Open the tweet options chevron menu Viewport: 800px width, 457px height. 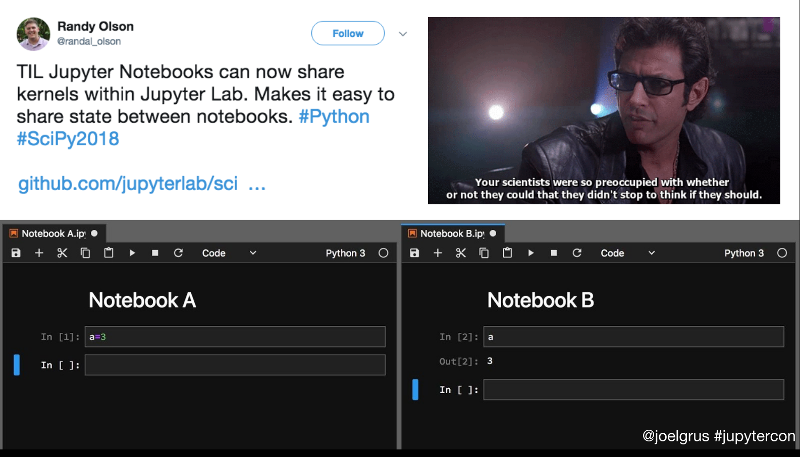tap(403, 34)
